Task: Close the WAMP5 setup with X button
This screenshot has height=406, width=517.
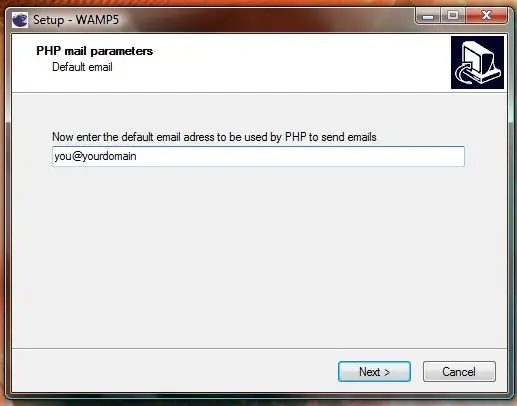Action: tap(486, 15)
